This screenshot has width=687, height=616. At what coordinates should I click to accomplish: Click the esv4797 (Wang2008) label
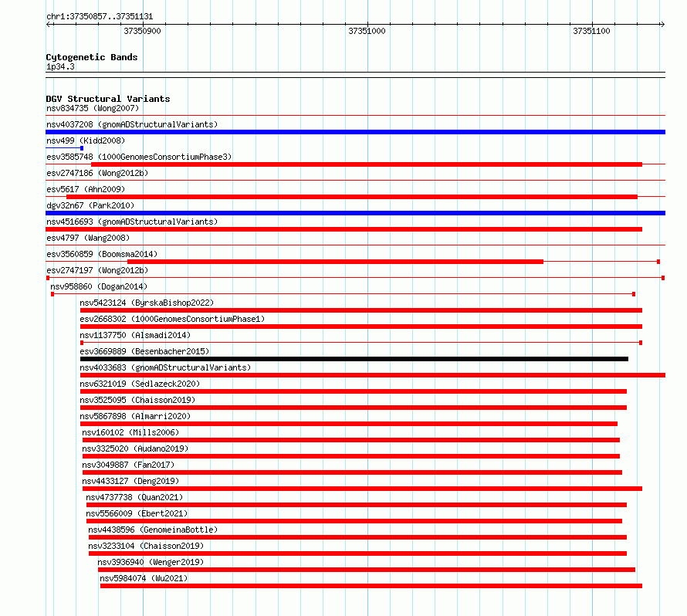click(x=88, y=238)
